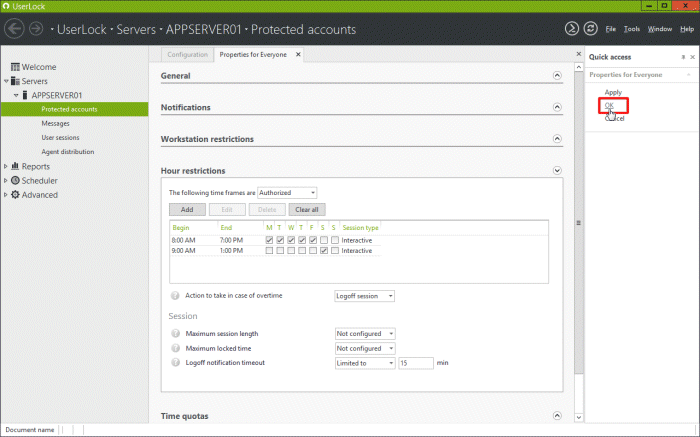The height and width of the screenshot is (437, 700).
Task: Click the Add time frame button
Action: tap(187, 210)
